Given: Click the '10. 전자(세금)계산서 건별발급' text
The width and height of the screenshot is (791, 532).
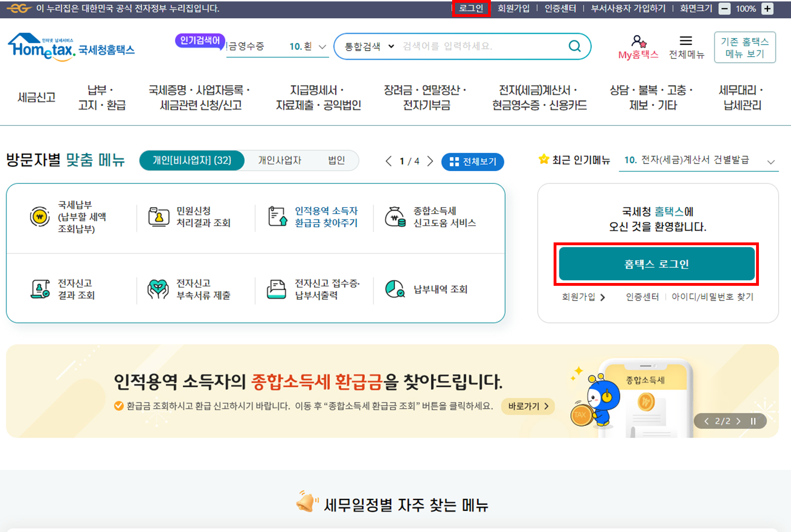Looking at the screenshot, I should [x=686, y=160].
